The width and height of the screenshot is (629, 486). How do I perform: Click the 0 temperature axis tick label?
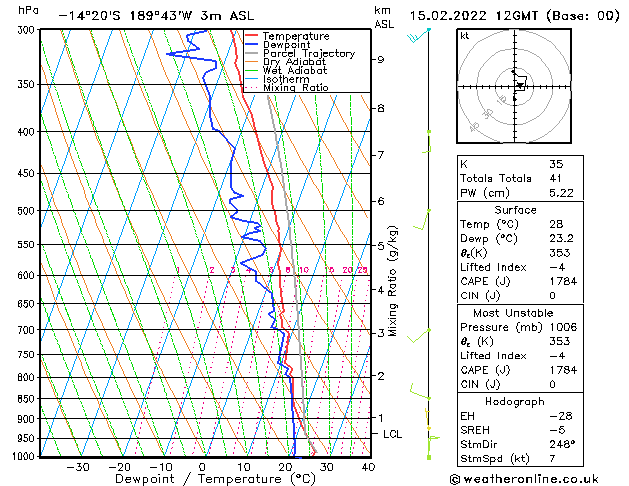click(x=202, y=467)
